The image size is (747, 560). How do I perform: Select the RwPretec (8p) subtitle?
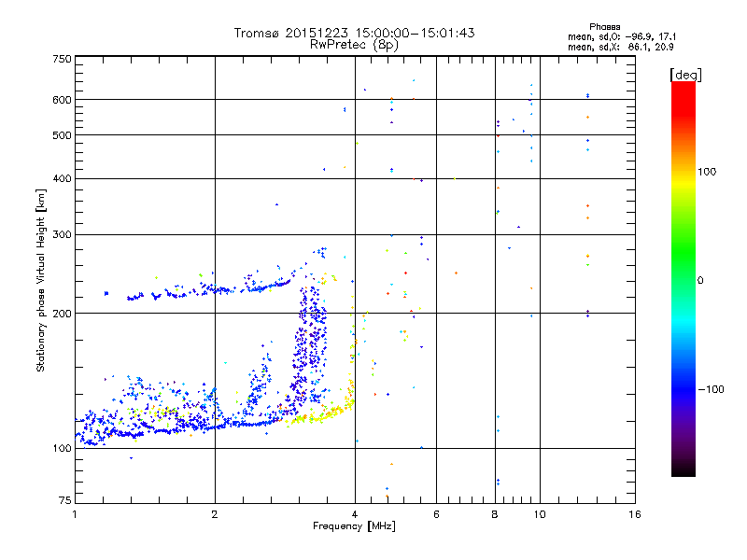tap(354, 45)
